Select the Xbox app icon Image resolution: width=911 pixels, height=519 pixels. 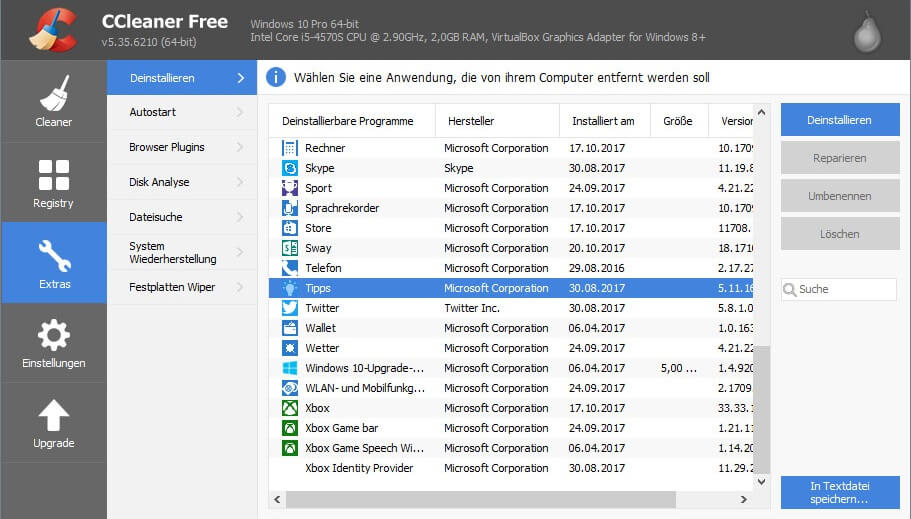(289, 408)
